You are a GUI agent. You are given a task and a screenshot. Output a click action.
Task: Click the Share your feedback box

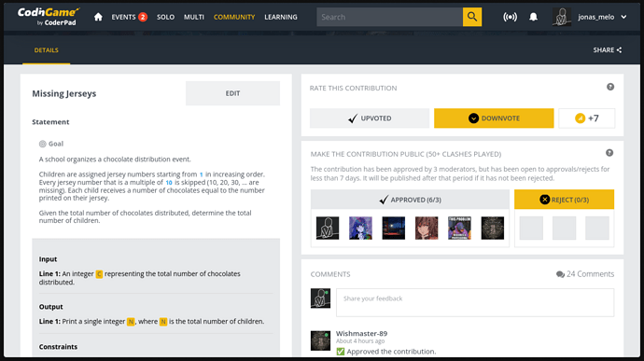tap(475, 302)
